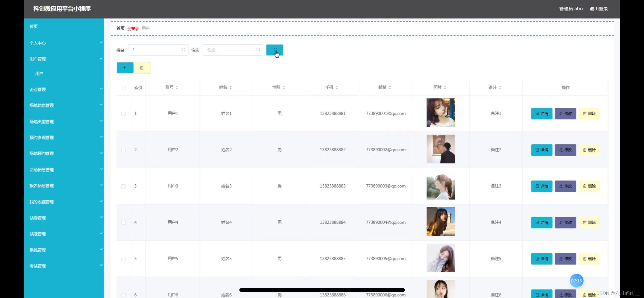Click the 性别 search input field

point(230,50)
